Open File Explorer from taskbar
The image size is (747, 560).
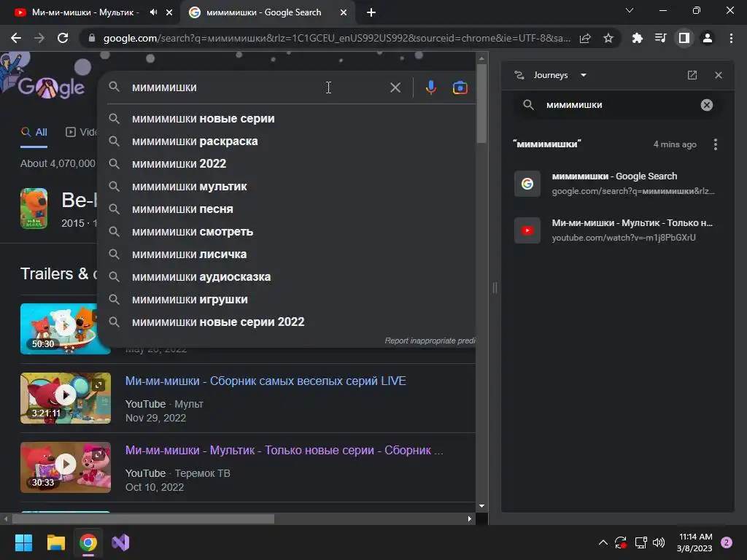pyautogui.click(x=55, y=542)
